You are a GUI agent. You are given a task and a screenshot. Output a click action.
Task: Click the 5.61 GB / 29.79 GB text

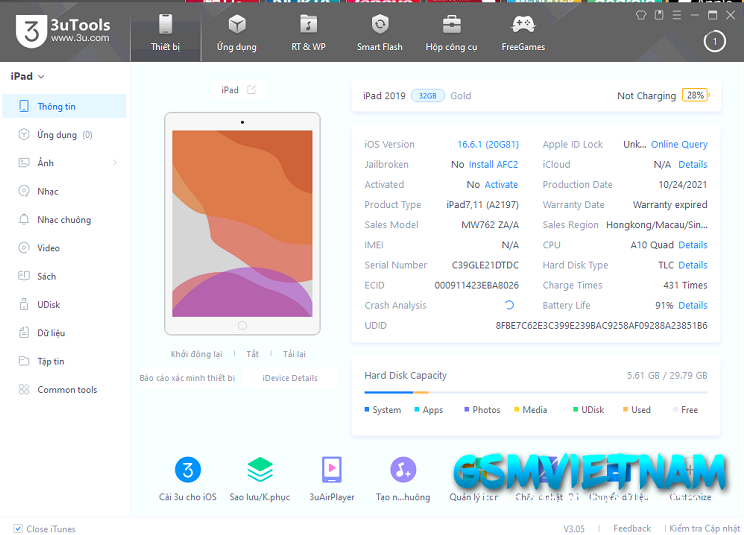[667, 375]
